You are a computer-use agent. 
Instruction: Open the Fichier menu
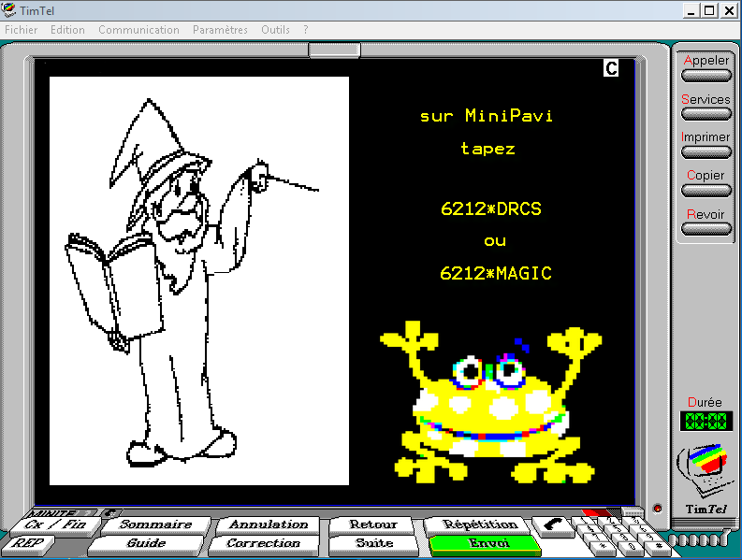click(22, 30)
